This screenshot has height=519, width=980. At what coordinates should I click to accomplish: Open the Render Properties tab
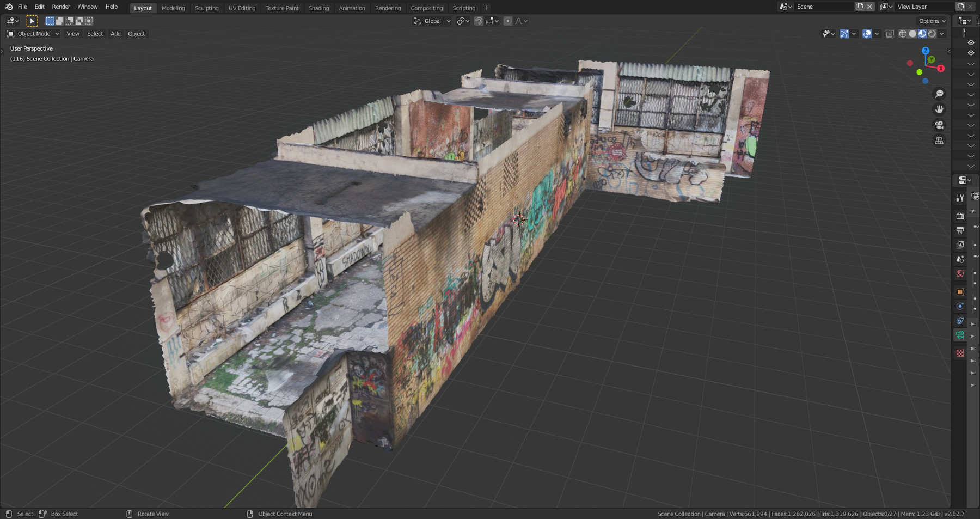point(960,216)
